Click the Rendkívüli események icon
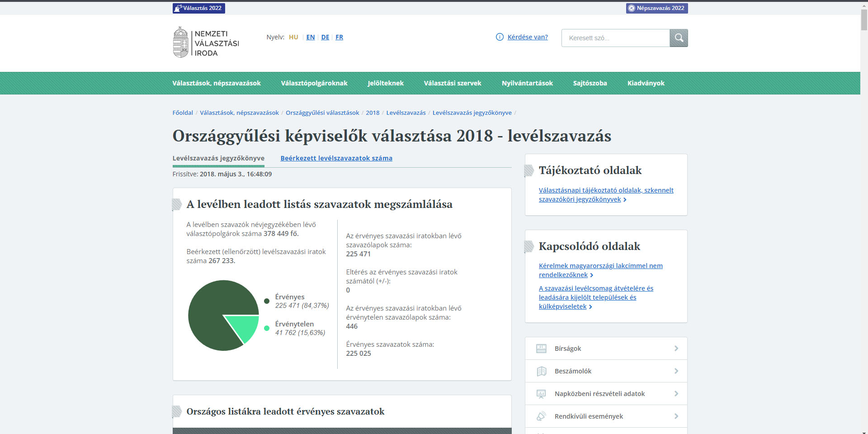 point(541,416)
